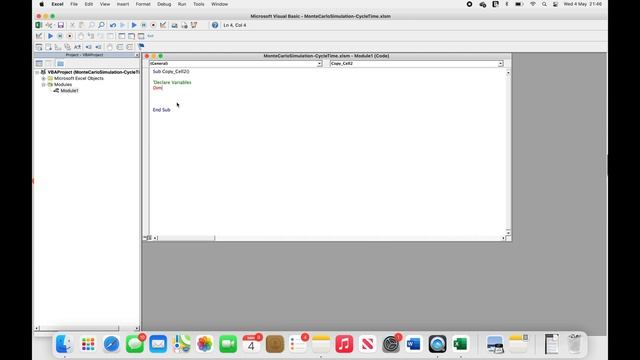Select Module1 in the project tree
This screenshot has width=640, height=360.
69,91
